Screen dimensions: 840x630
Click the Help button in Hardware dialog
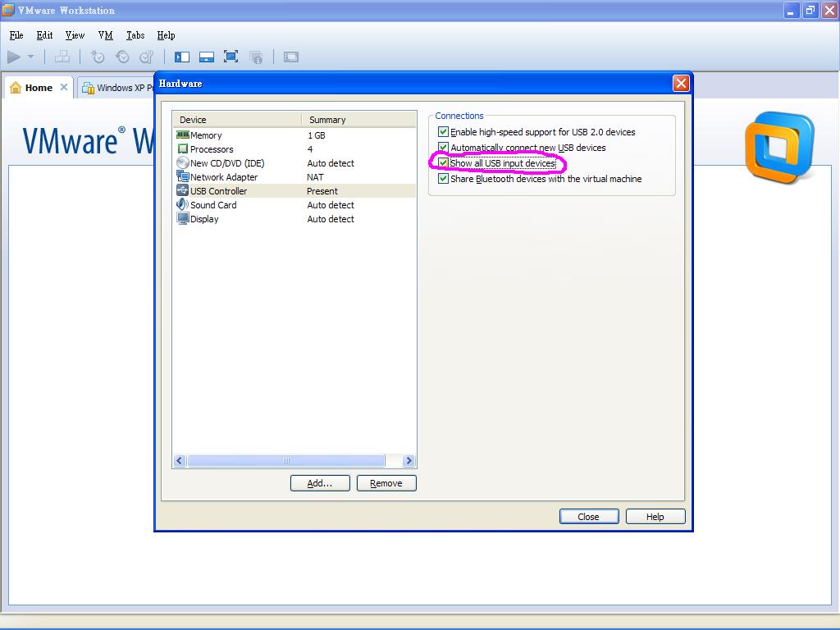(655, 517)
